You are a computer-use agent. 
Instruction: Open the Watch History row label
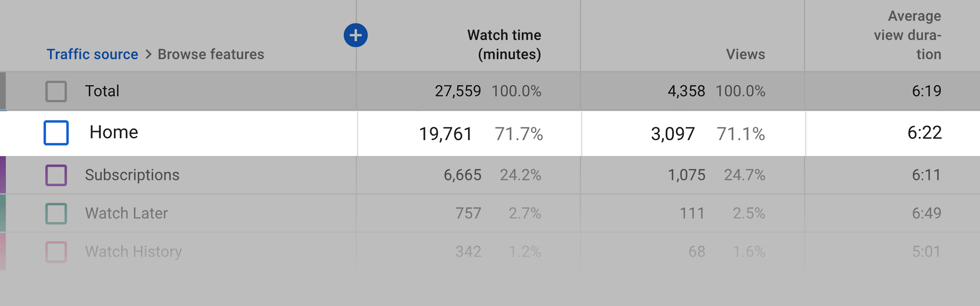tap(133, 251)
